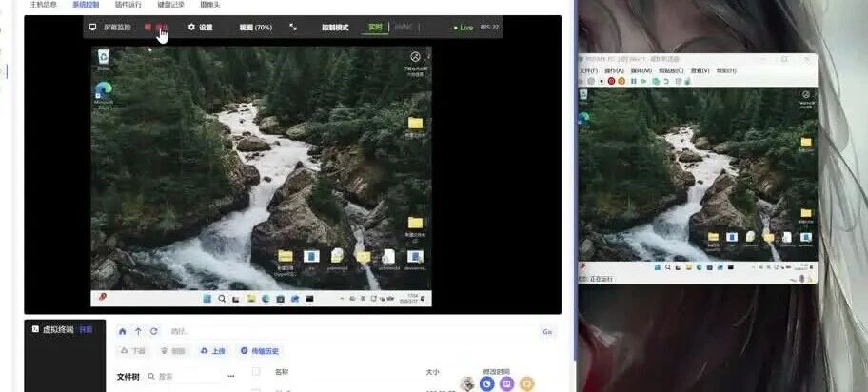
Task: Open 查看(V) menu in VM window
Action: click(700, 70)
